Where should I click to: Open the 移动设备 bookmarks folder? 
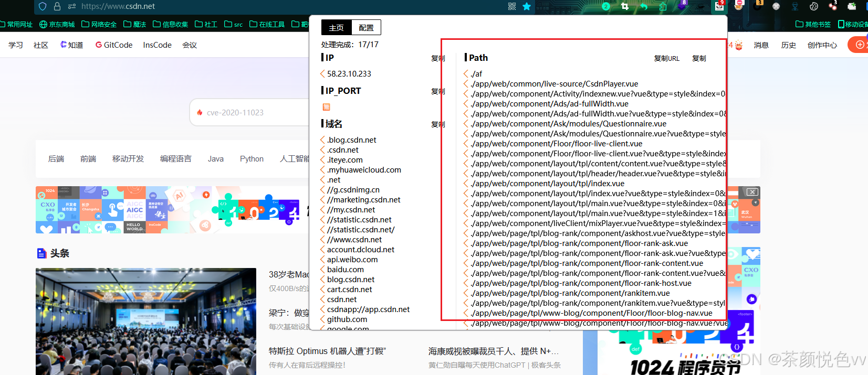click(x=853, y=24)
